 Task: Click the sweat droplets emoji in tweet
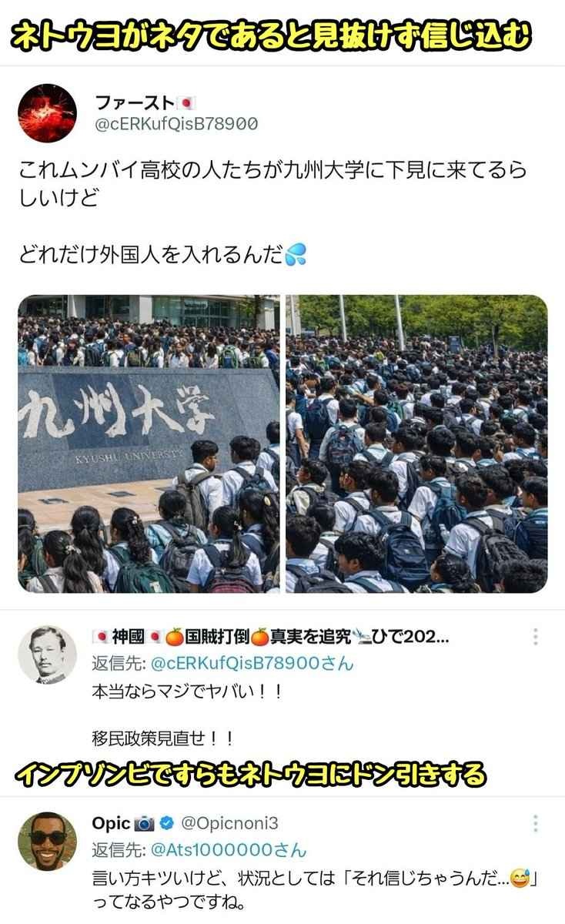[296, 255]
